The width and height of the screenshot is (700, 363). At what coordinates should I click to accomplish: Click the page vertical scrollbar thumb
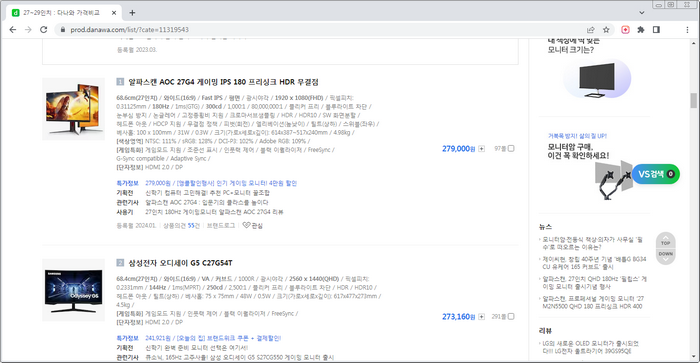(693, 100)
